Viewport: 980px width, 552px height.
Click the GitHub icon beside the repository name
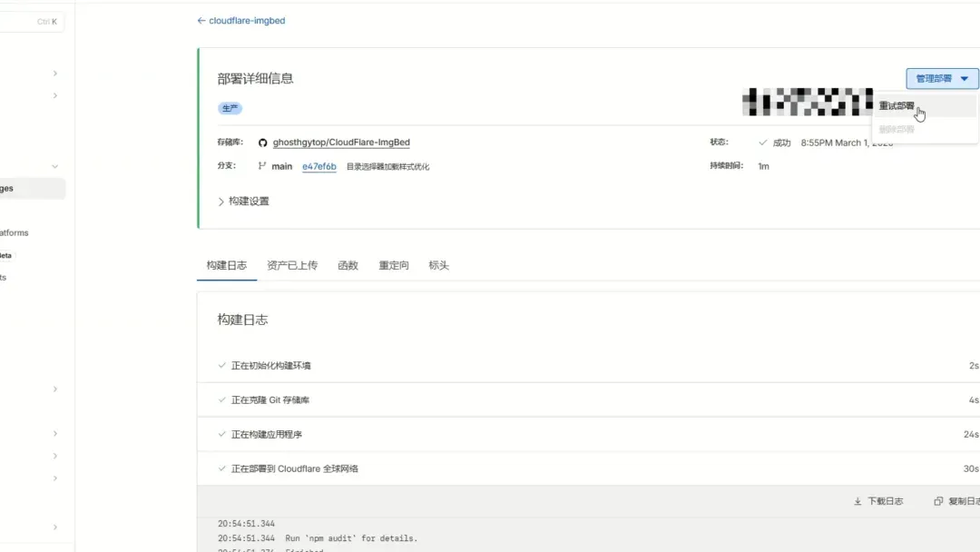[261, 143]
